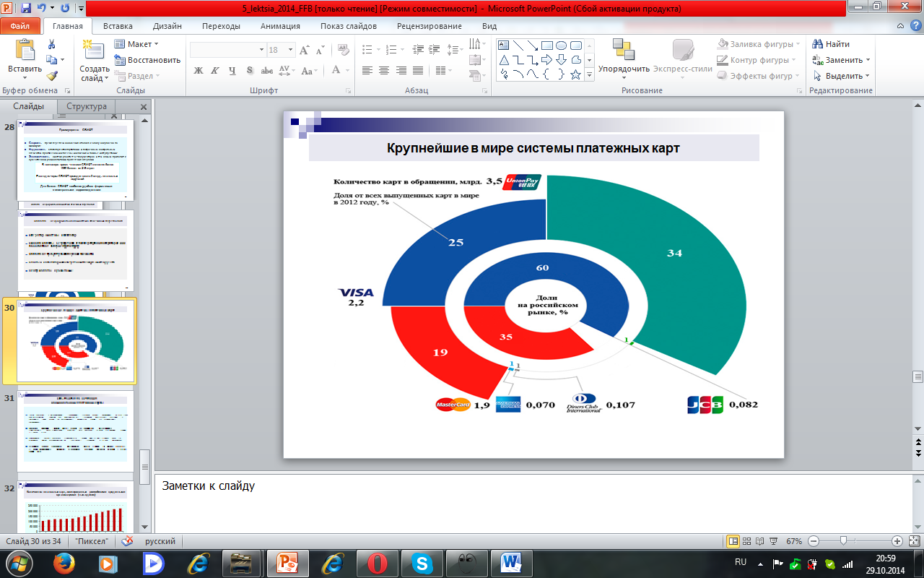This screenshot has width=924, height=578.
Task: Click the Восстановить reset button
Action: click(x=147, y=60)
